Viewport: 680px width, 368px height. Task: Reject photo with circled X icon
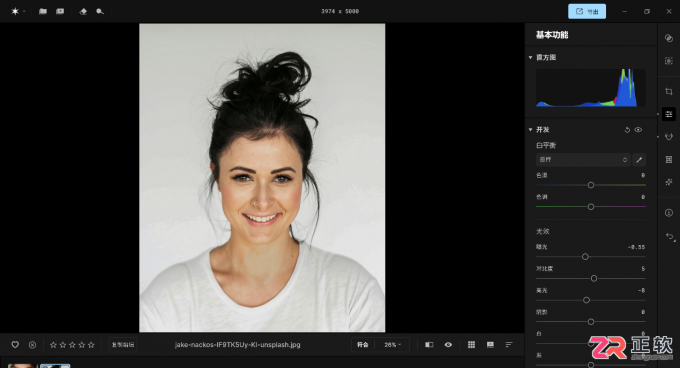pyautogui.click(x=32, y=345)
